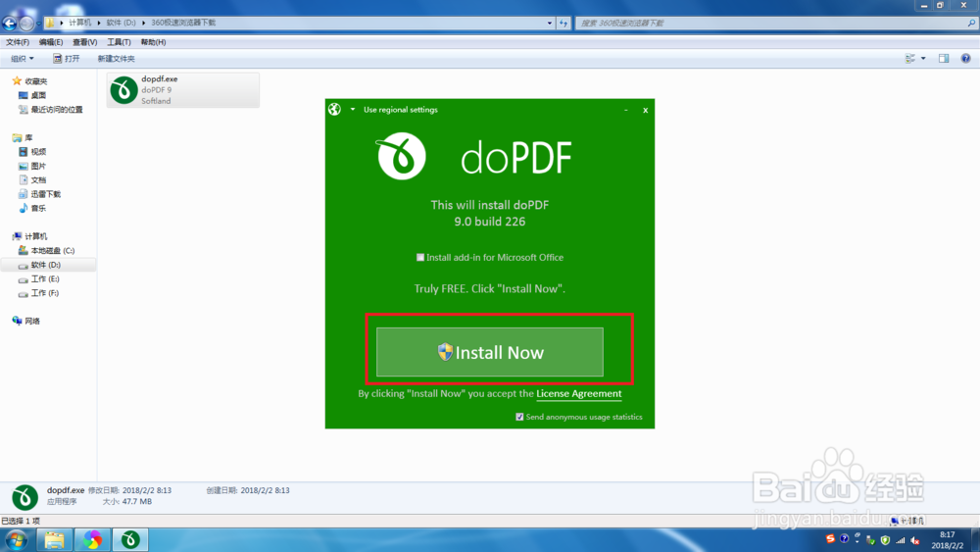Change view with the views icon
Viewport: 980px width, 552px height.
pyautogui.click(x=910, y=59)
